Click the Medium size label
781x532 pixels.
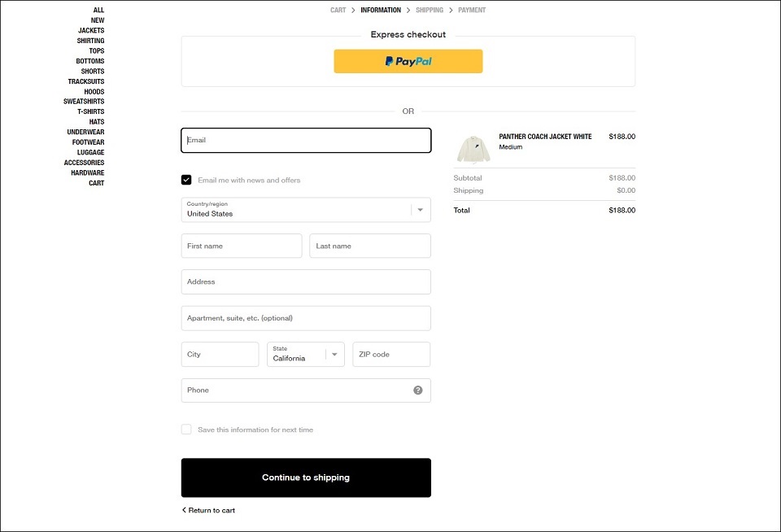511,147
